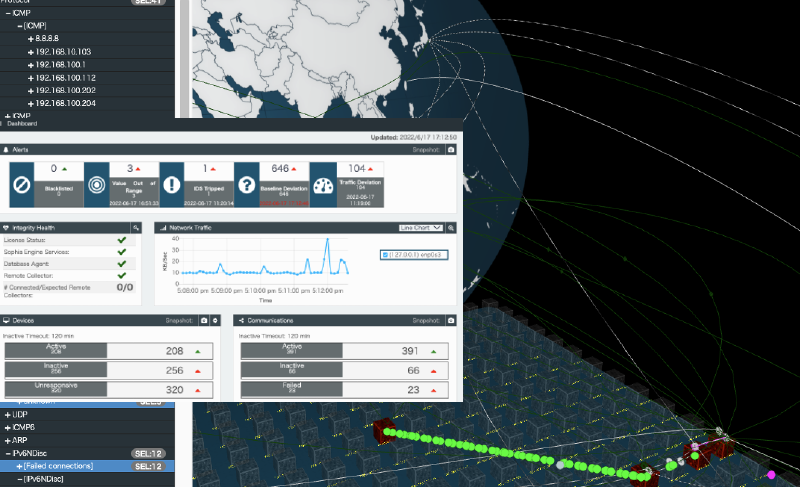
Task: Click the Unresponsive devices count bar
Action: [x=110, y=389]
